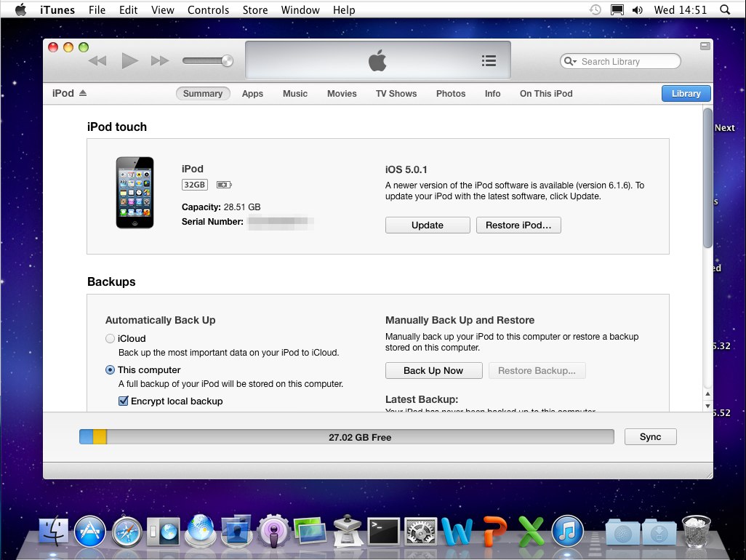This screenshot has height=560, width=746.
Task: Open the Photos tab
Action: point(451,94)
